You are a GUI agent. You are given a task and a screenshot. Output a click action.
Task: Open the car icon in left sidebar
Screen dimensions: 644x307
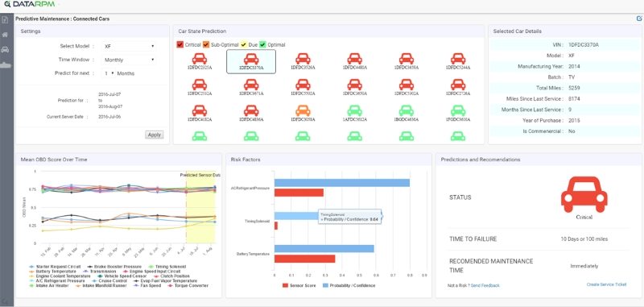[x=5, y=49]
